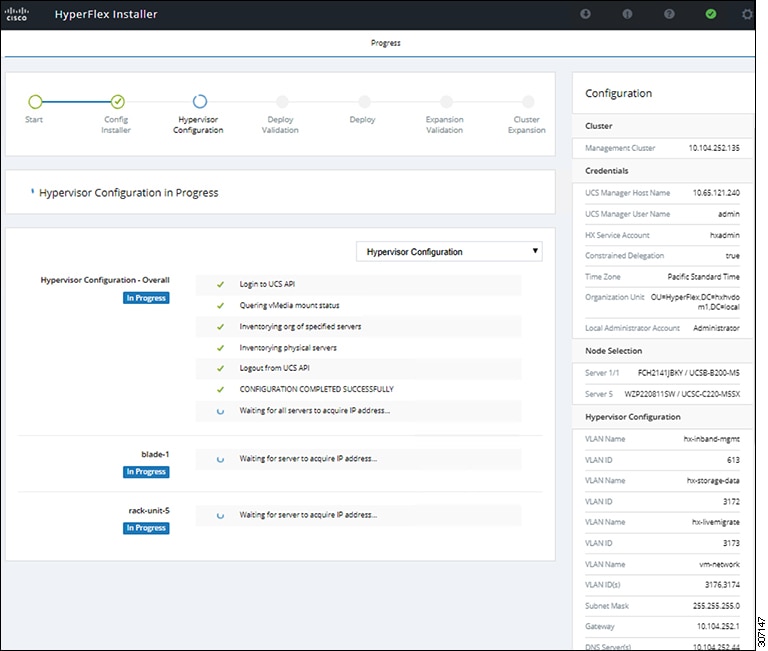Select the Progress tab

tap(385, 43)
